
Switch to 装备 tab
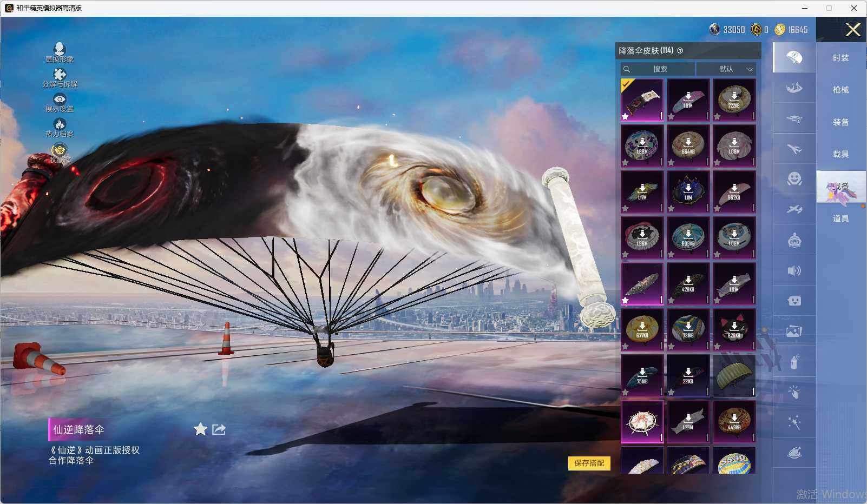[841, 122]
